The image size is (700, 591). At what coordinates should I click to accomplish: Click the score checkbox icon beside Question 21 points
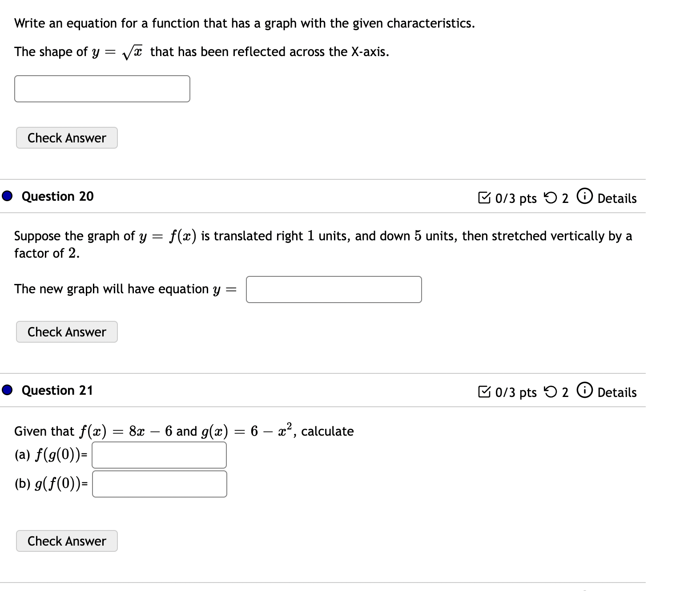click(488, 392)
